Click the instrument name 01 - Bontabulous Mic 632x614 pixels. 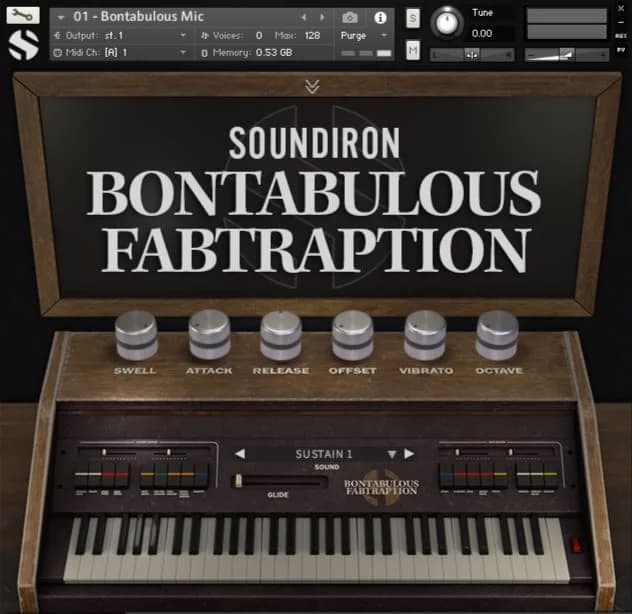point(138,17)
